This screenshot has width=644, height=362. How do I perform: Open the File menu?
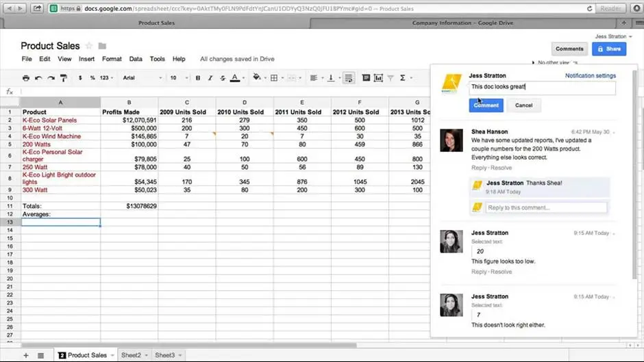(27, 59)
